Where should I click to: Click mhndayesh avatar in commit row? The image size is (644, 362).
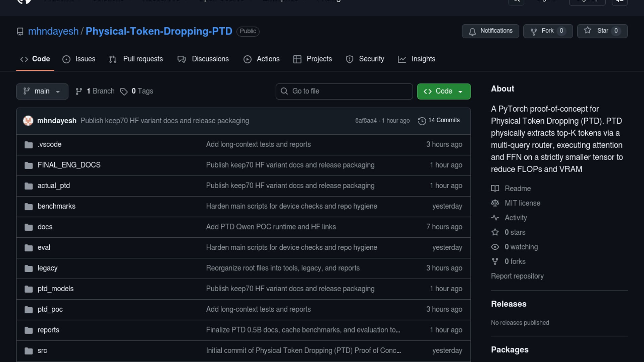28,121
